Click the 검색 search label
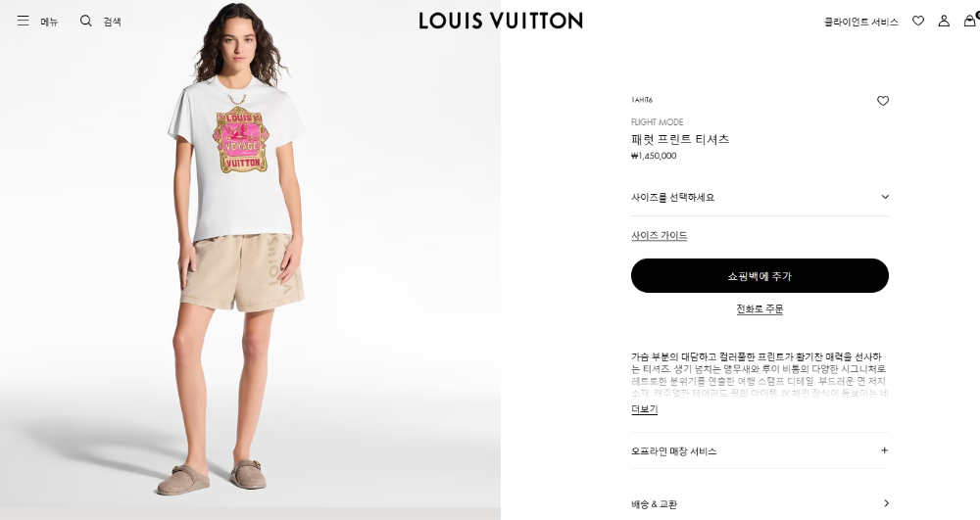Screen dimensions: 980x520 click(113, 22)
